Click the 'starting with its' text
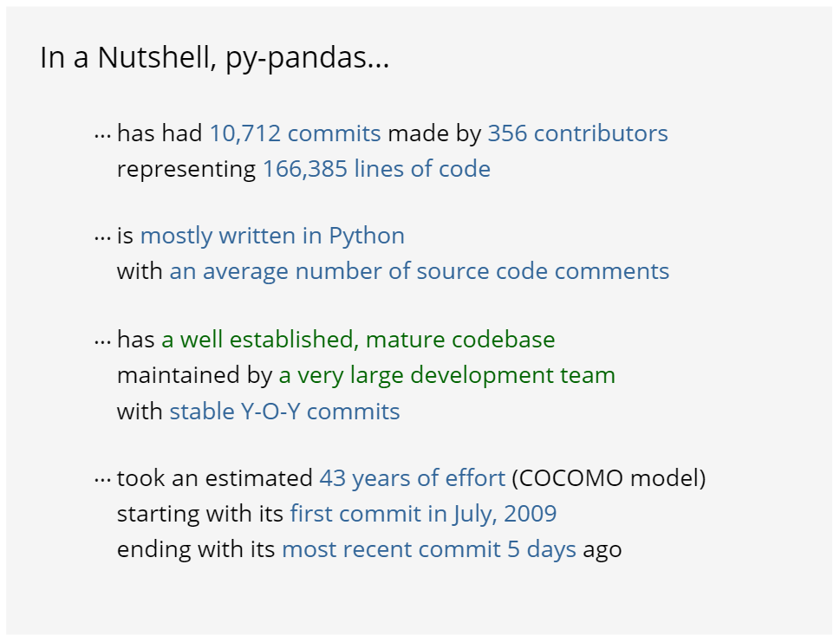Screen dimensions: 840x642 pos(200,514)
